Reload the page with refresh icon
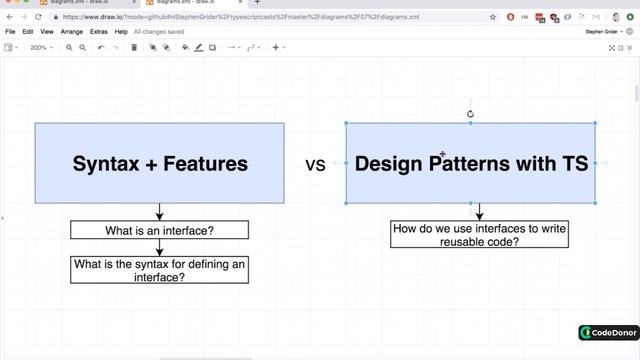Image resolution: width=640 pixels, height=360 pixels. (x=38, y=17)
